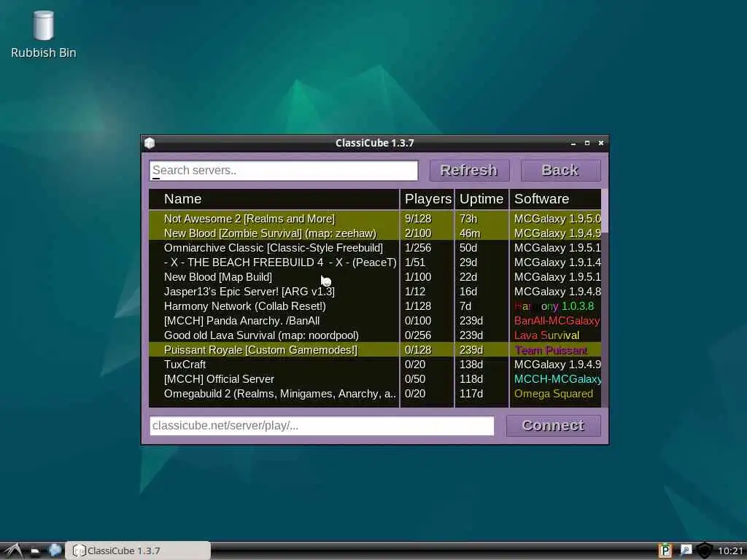This screenshot has width=747, height=560.
Task: Click the Back button
Action: [x=560, y=171]
